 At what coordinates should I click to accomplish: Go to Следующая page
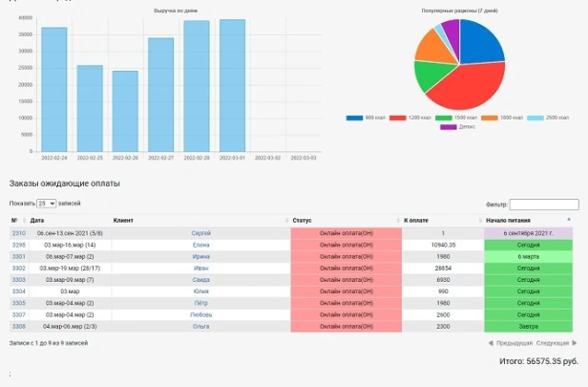point(556,343)
